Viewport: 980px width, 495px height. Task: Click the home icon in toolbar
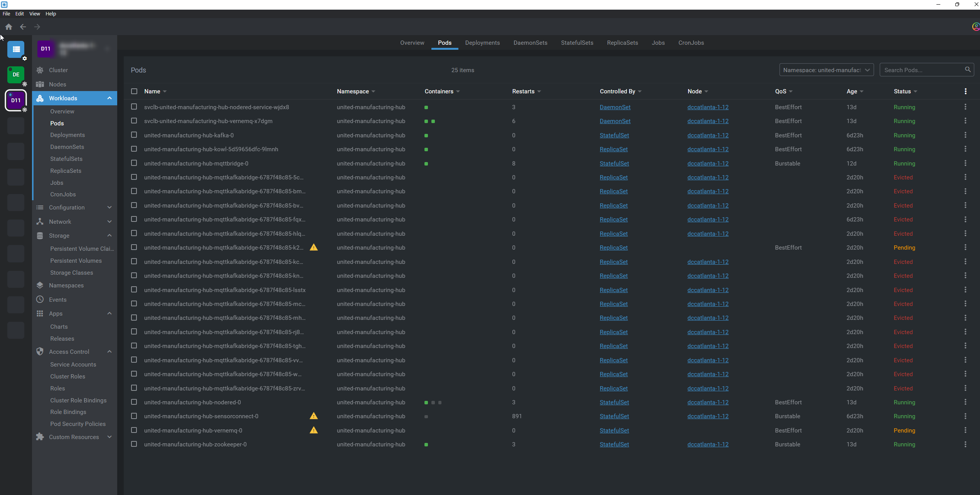(8, 27)
